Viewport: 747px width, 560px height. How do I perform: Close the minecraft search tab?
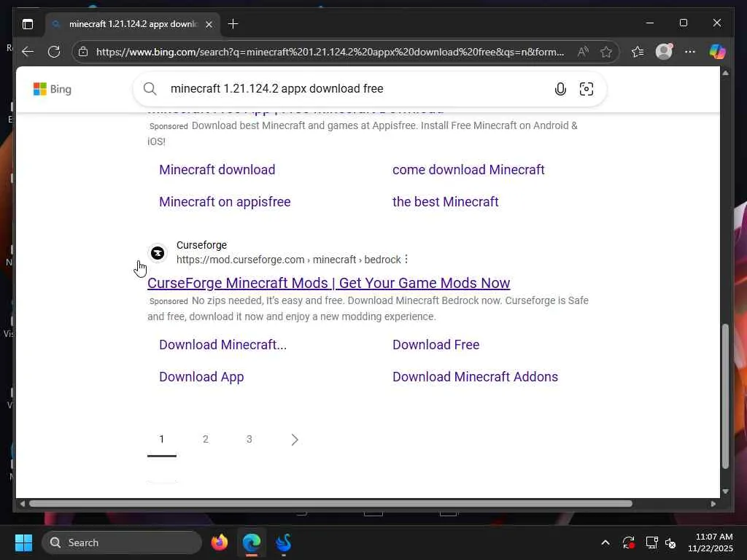(x=209, y=24)
